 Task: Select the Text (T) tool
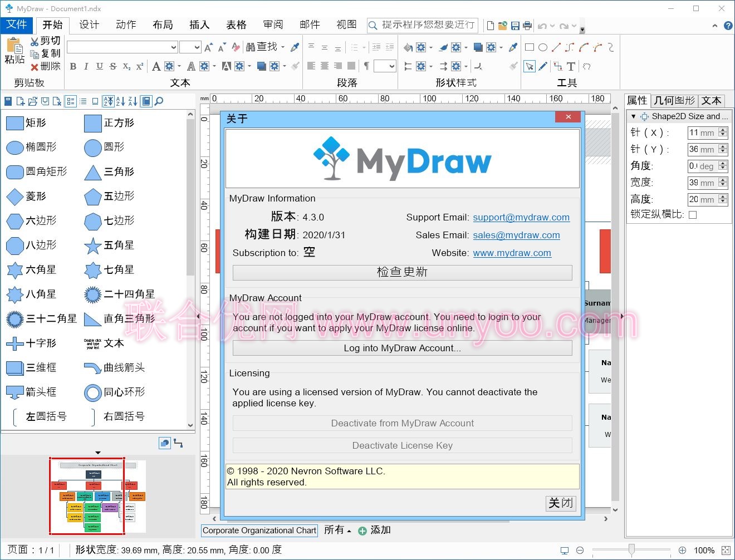pyautogui.click(x=571, y=66)
